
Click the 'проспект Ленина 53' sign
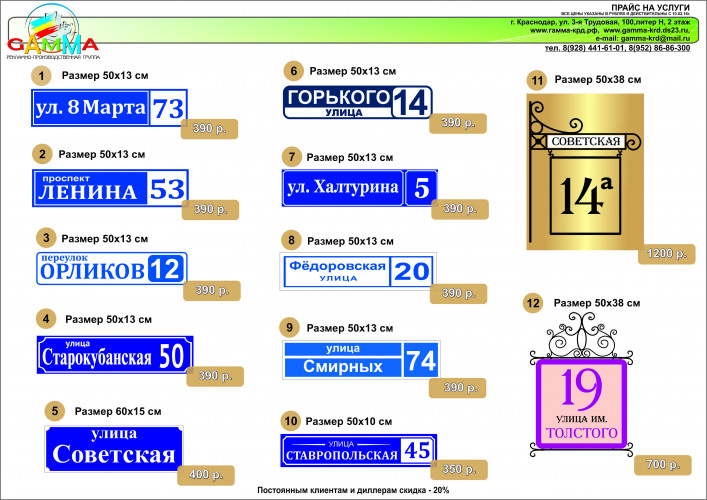pyautogui.click(x=109, y=188)
